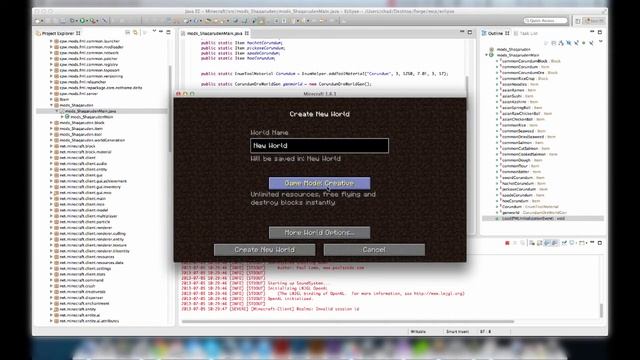Open the Outline view menu dropdown
The height and width of the screenshot is (360, 640).
point(601,41)
